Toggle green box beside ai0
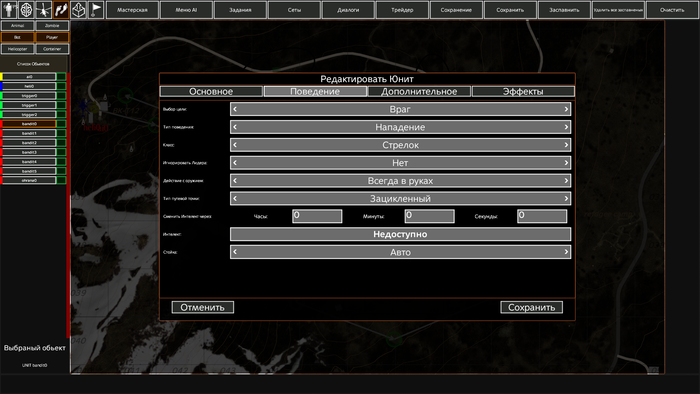 click(x=61, y=77)
